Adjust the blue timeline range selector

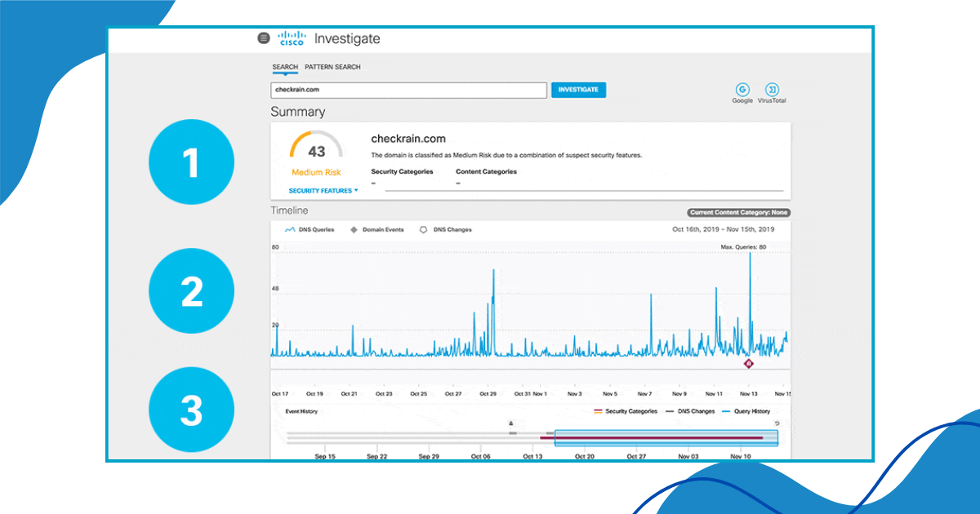click(x=666, y=437)
